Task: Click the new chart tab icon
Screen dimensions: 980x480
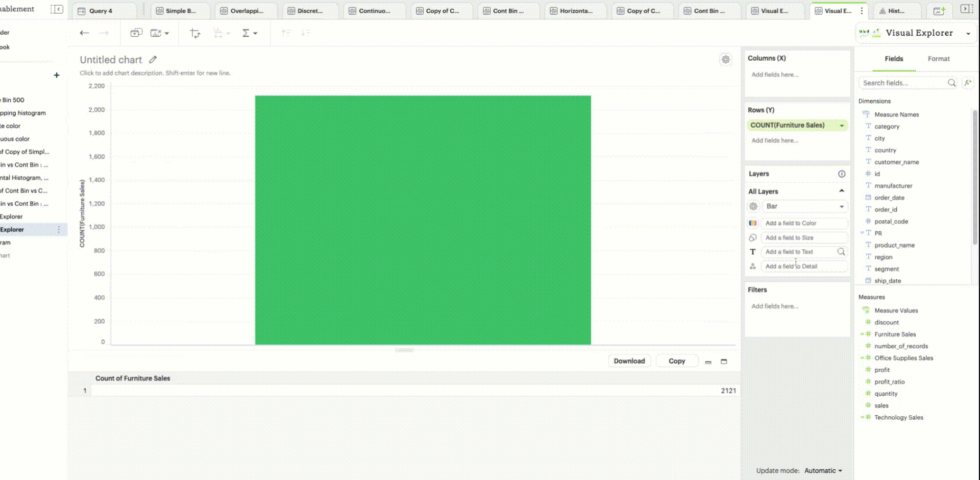Action: pos(939,11)
